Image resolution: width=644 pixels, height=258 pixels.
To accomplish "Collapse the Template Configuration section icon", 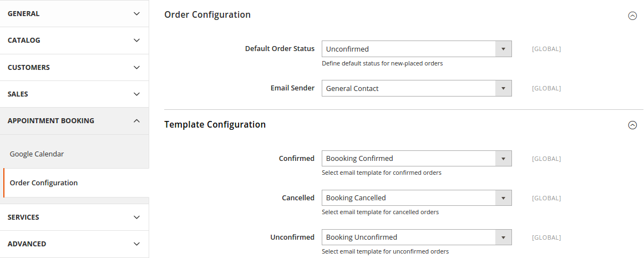I will tap(632, 125).
